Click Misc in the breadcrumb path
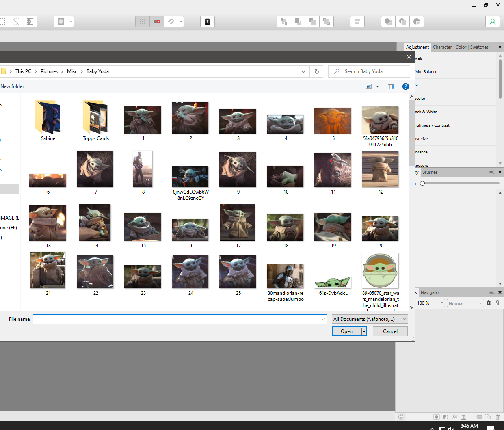 point(72,71)
